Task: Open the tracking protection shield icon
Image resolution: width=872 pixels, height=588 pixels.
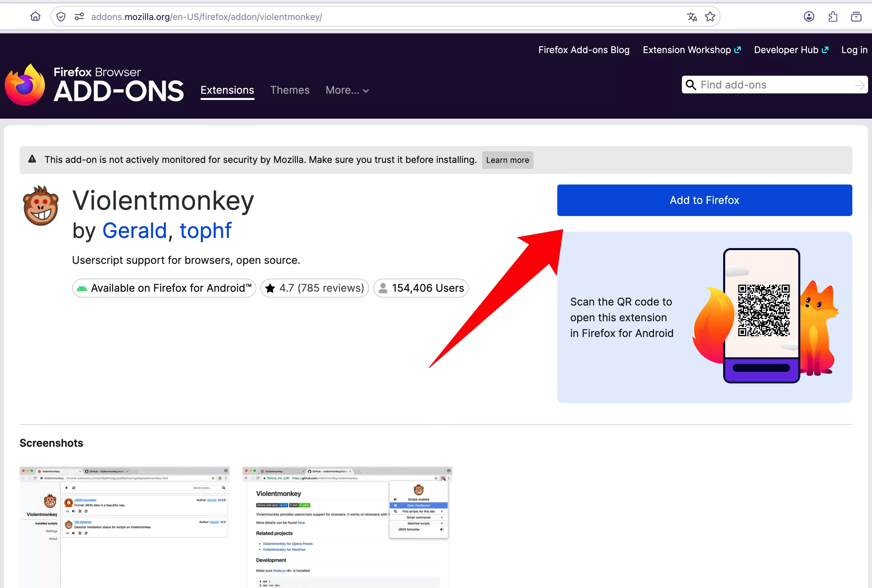Action: (61, 16)
